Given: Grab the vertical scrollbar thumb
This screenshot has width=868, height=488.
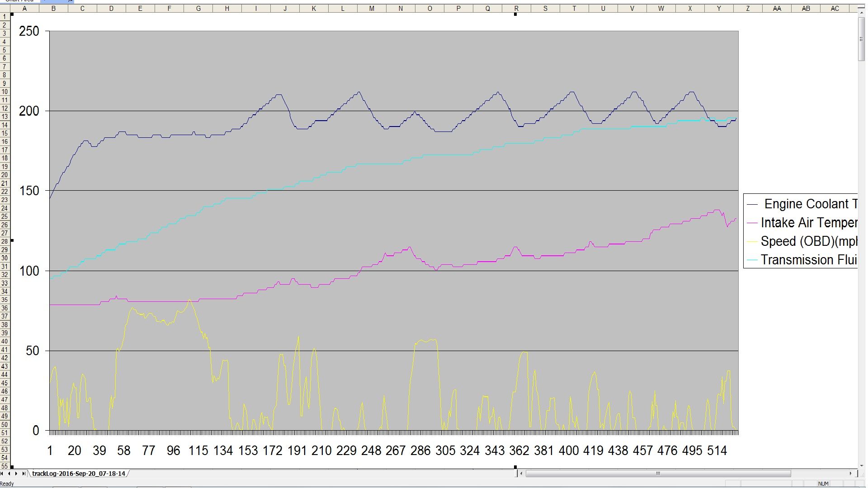Looking at the screenshot, I should [x=861, y=39].
